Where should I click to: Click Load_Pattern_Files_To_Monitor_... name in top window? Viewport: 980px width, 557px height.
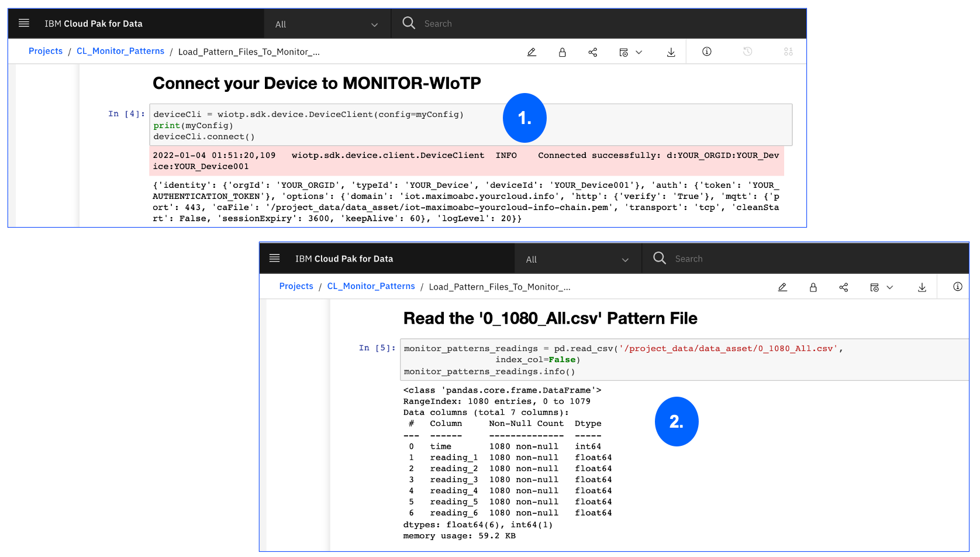249,51
